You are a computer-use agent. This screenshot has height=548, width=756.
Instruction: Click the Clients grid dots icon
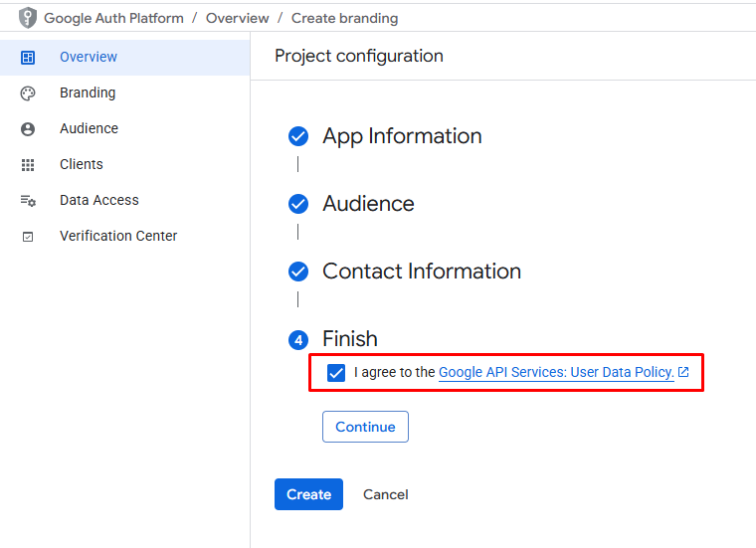28,165
